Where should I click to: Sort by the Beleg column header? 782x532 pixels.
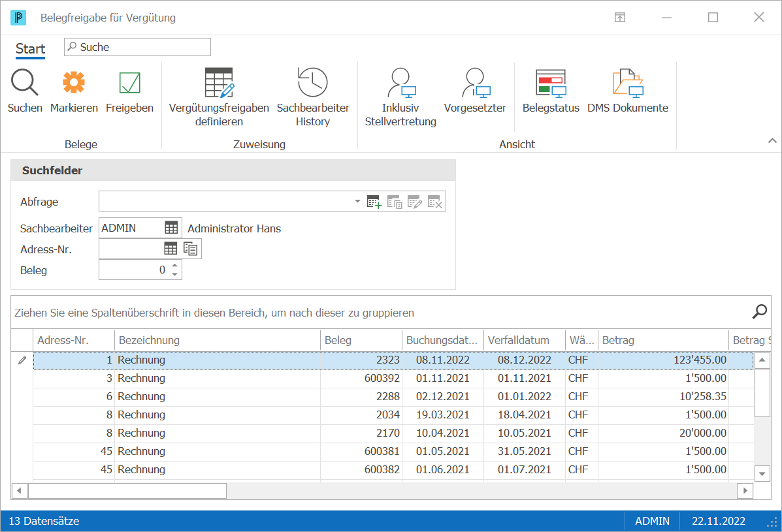tap(361, 340)
